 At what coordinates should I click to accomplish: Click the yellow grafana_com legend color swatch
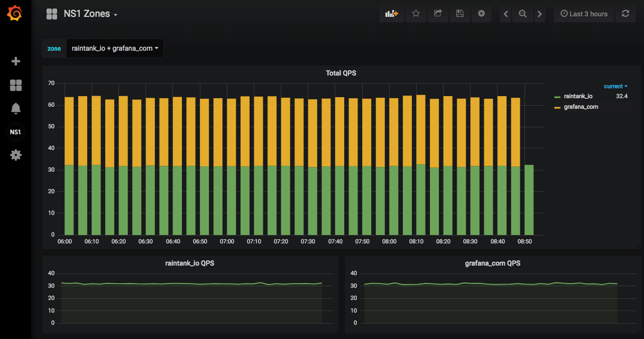[x=557, y=107]
